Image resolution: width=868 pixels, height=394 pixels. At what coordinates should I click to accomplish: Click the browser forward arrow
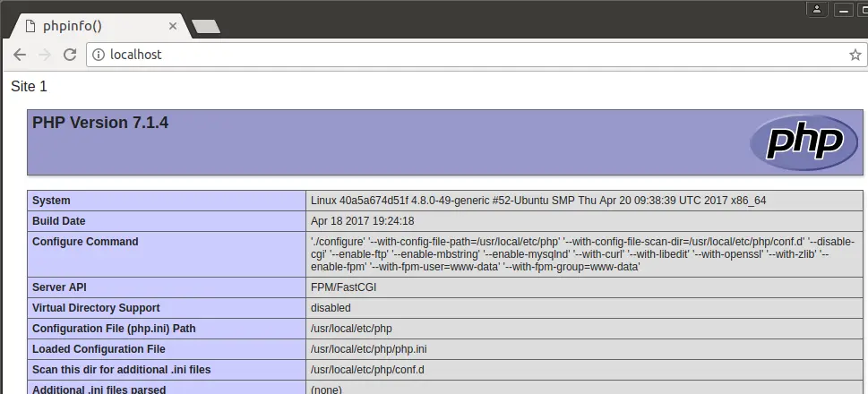[45, 55]
